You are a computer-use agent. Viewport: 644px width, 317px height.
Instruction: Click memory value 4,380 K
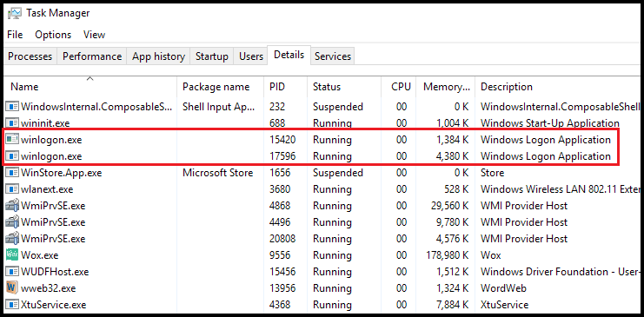click(451, 156)
